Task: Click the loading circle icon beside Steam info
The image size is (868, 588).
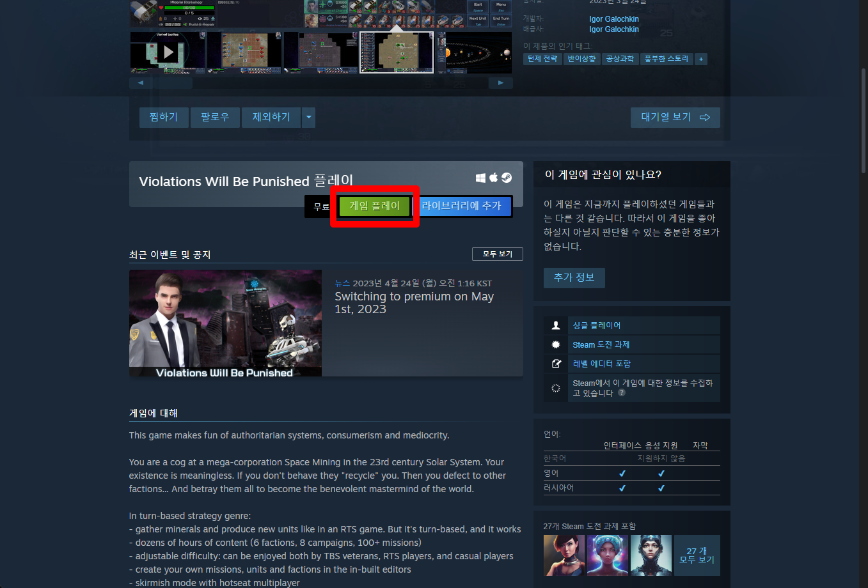Action: tap(556, 388)
